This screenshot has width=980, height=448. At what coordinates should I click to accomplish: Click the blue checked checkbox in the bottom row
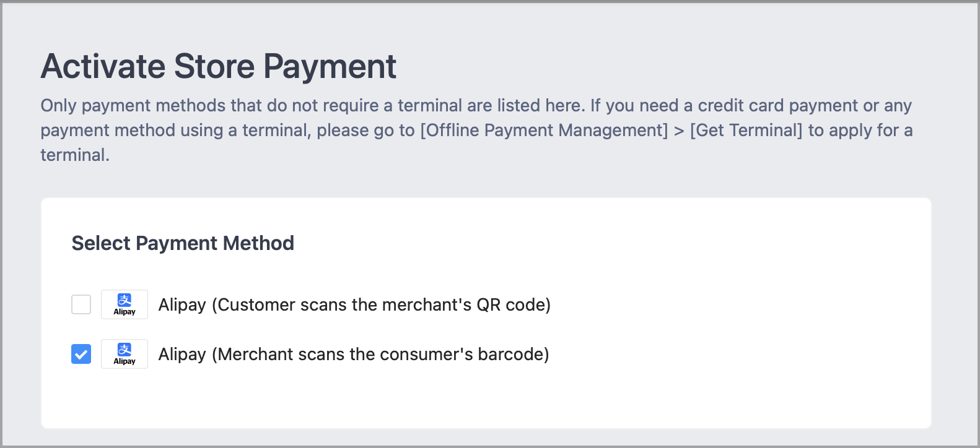tap(81, 353)
